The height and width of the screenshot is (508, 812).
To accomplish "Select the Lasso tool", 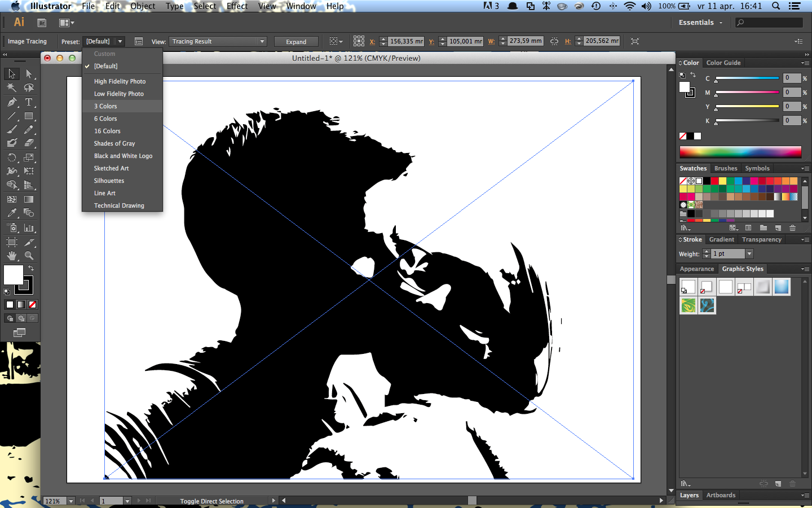I will coord(29,87).
